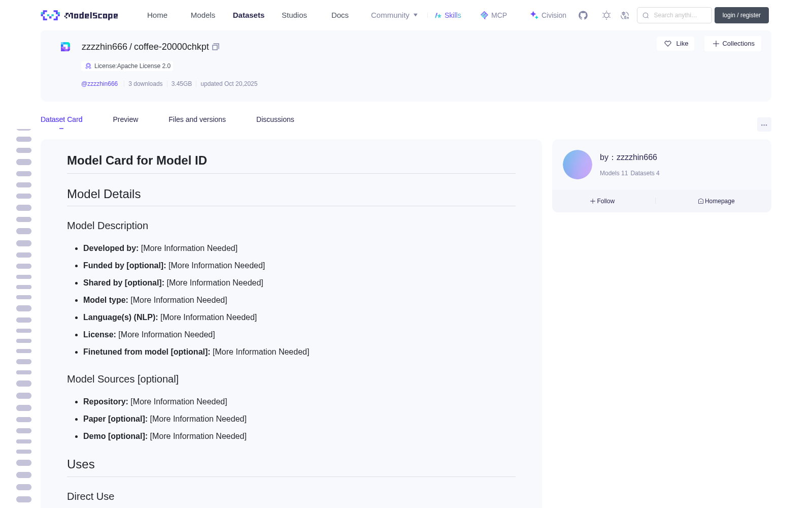Click the '3 downloads' count

click(x=145, y=84)
